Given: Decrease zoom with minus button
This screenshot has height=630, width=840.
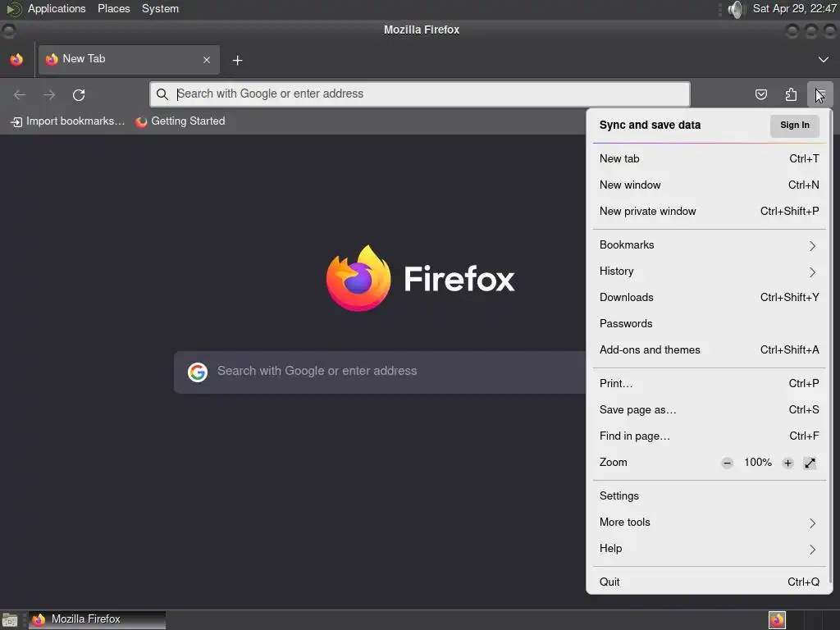Looking at the screenshot, I should [727, 463].
